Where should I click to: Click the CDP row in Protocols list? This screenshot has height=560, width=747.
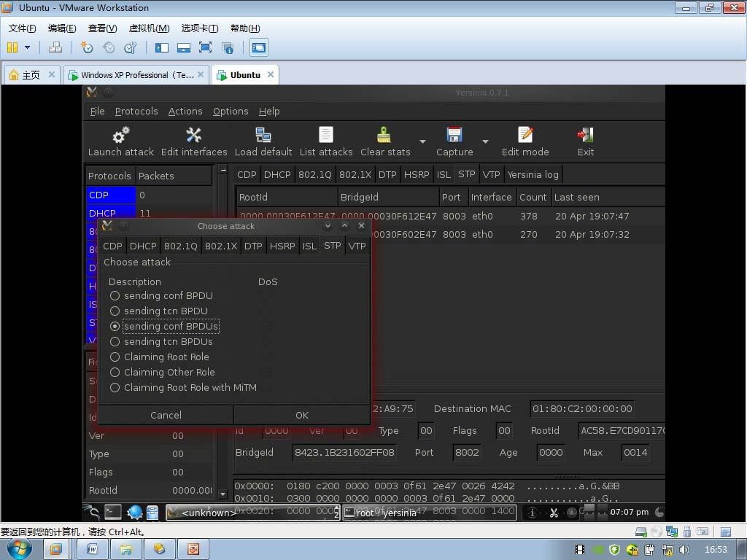tap(150, 195)
